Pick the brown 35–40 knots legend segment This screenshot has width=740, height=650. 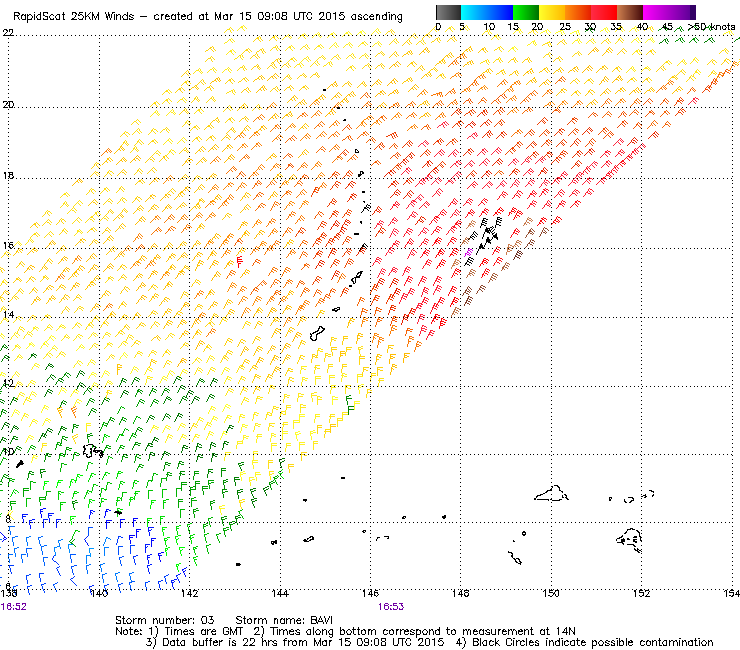[630, 12]
